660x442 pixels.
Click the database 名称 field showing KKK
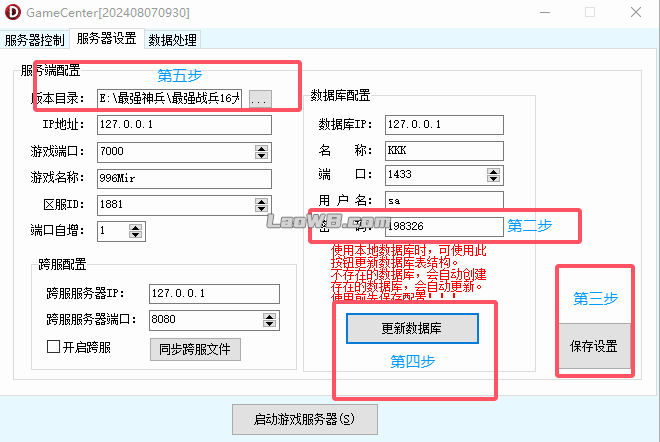coord(444,151)
